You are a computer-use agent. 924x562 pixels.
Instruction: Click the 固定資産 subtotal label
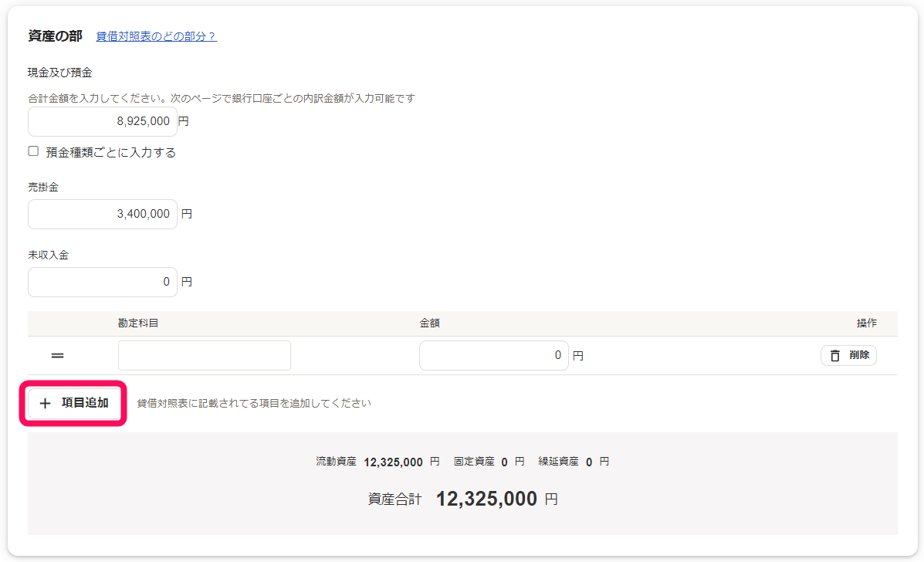click(474, 462)
